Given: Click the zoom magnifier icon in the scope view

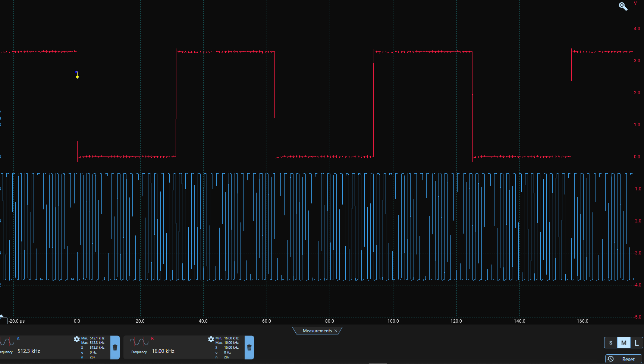Looking at the screenshot, I should point(623,6).
